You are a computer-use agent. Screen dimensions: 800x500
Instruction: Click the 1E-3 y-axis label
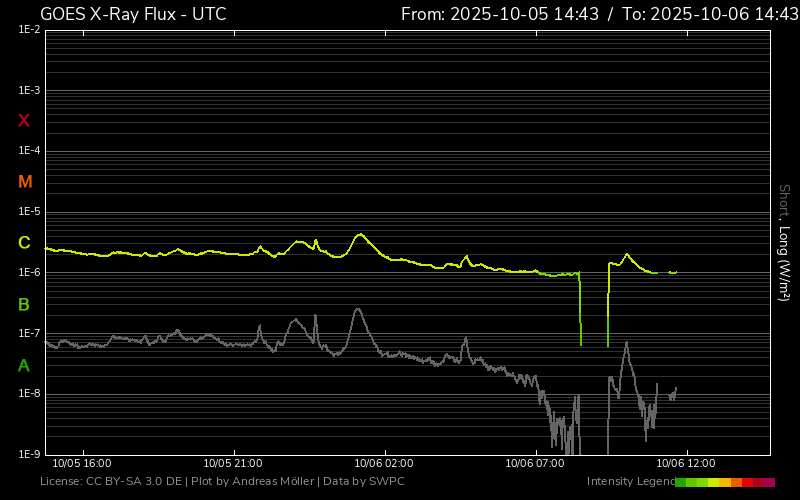[x=29, y=91]
